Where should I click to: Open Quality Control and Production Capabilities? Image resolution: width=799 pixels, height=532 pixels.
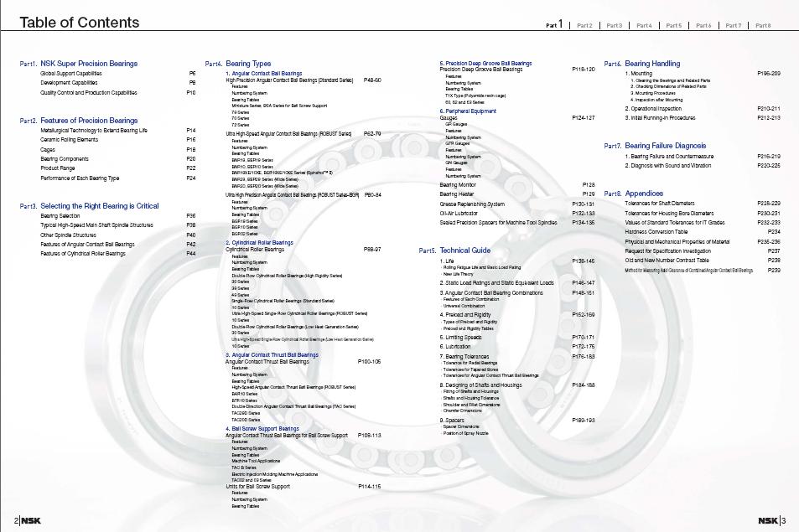(x=89, y=93)
